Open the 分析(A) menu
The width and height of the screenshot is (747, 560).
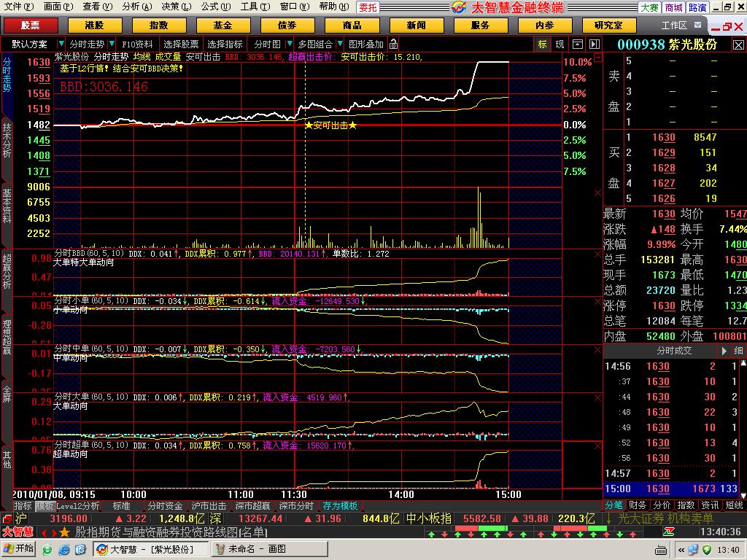pyautogui.click(x=136, y=7)
